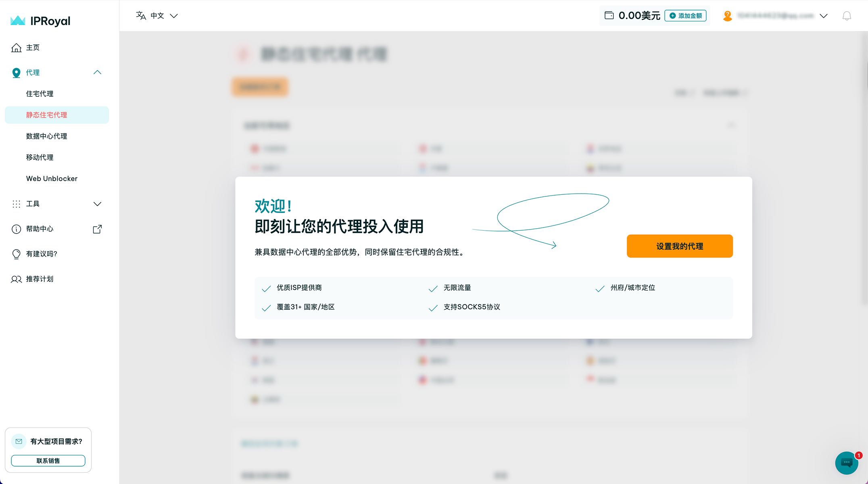Open the live chat bubble
The width and height of the screenshot is (868, 484).
[846, 463]
